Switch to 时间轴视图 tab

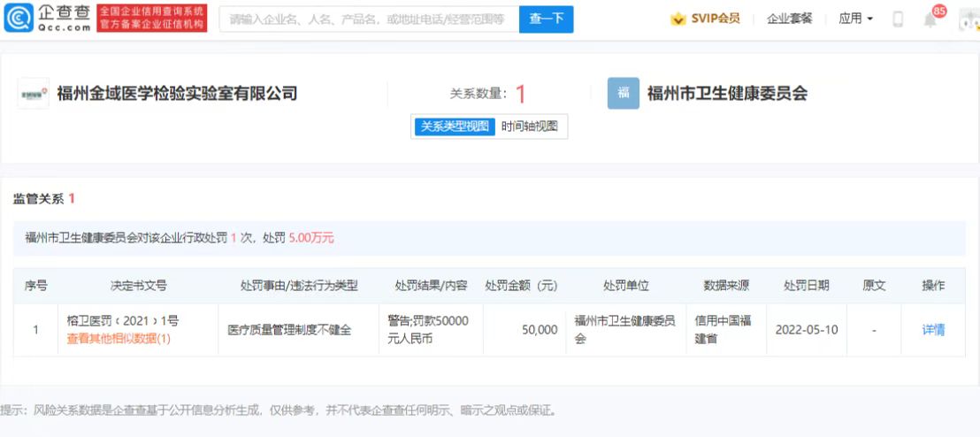530,126
